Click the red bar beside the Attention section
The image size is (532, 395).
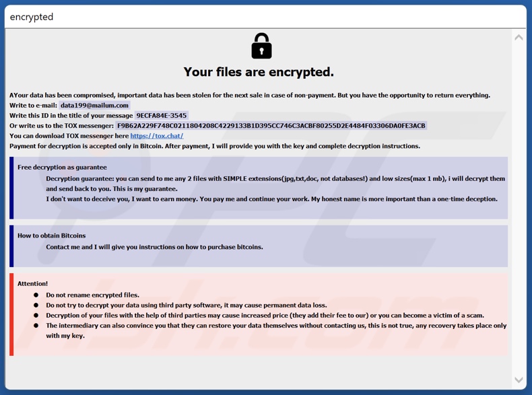pyautogui.click(x=11, y=314)
